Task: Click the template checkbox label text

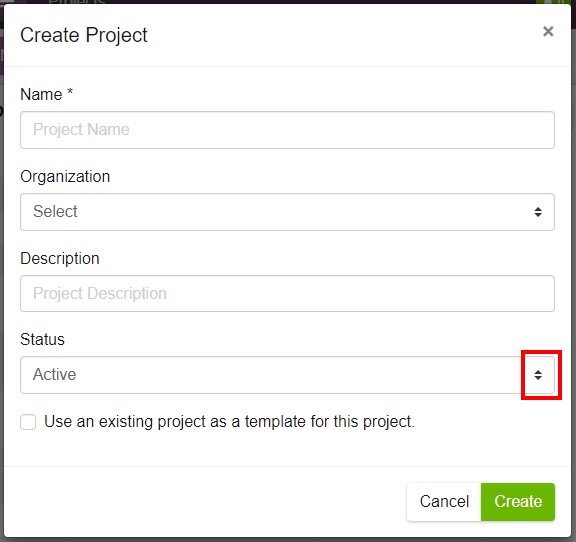Action: pos(229,421)
